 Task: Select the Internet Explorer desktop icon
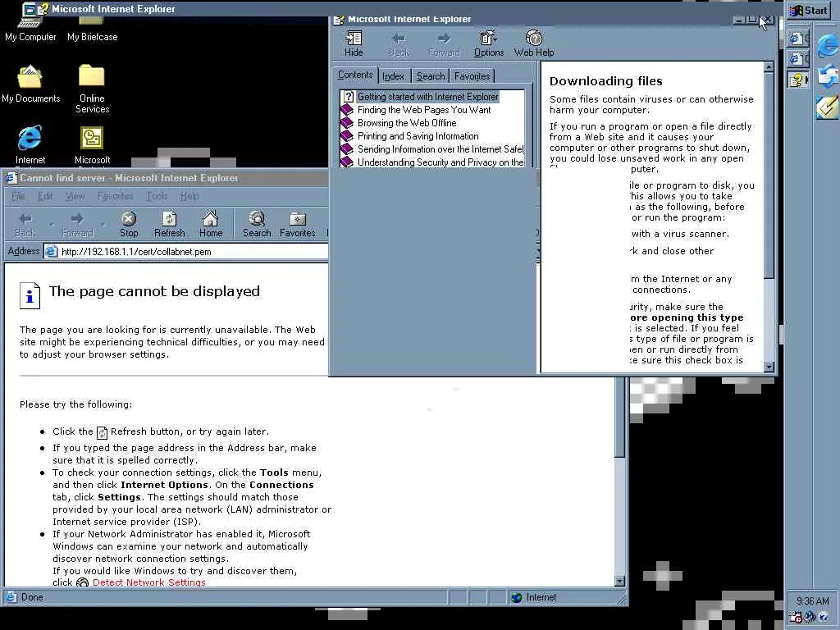coord(30,144)
